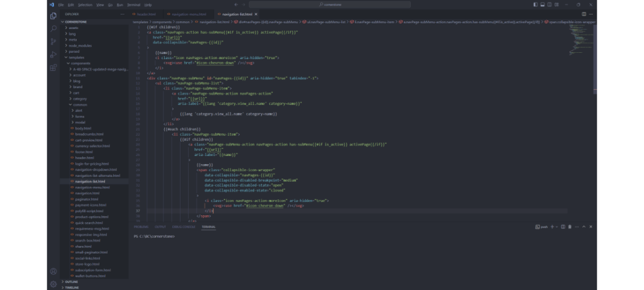Image resolution: width=644 pixels, height=290 pixels.
Task: Kill the terminal with trash icon
Action: (x=570, y=226)
